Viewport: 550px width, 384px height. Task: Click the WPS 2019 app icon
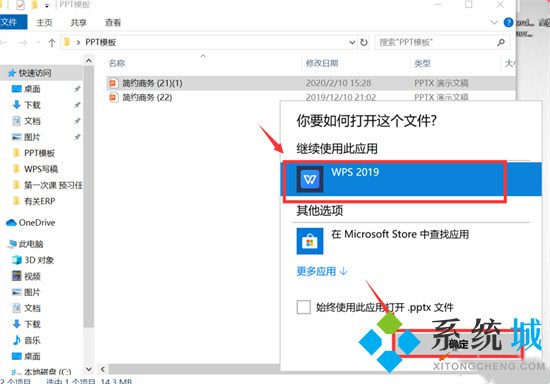310,179
